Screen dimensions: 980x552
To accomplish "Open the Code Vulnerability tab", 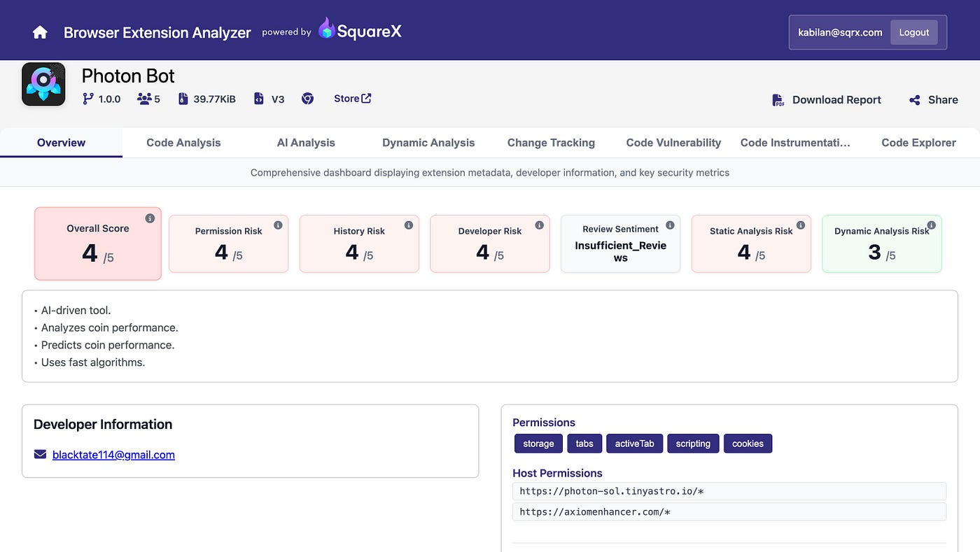I will [673, 143].
